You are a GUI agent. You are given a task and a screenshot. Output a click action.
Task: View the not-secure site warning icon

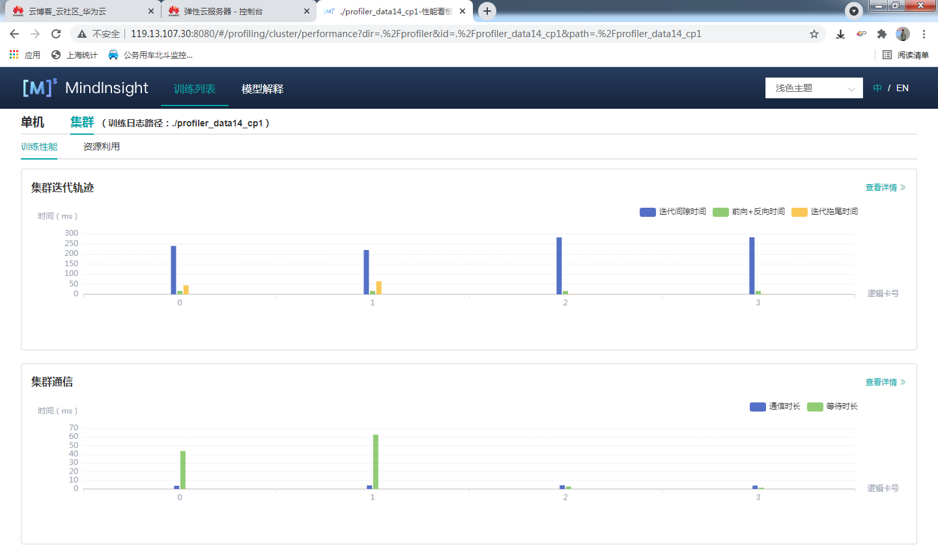[x=81, y=34]
